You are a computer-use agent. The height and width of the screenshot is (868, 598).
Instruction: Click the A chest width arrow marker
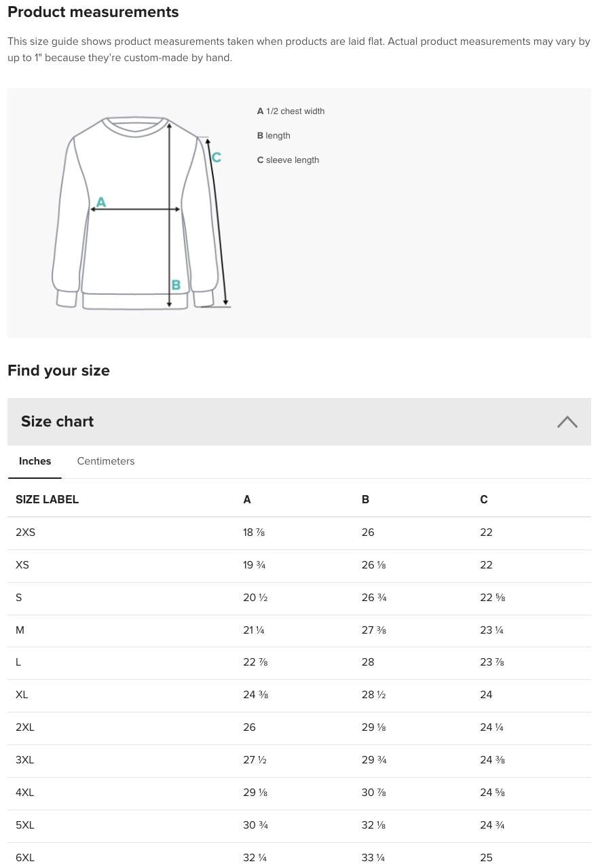pyautogui.click(x=136, y=209)
